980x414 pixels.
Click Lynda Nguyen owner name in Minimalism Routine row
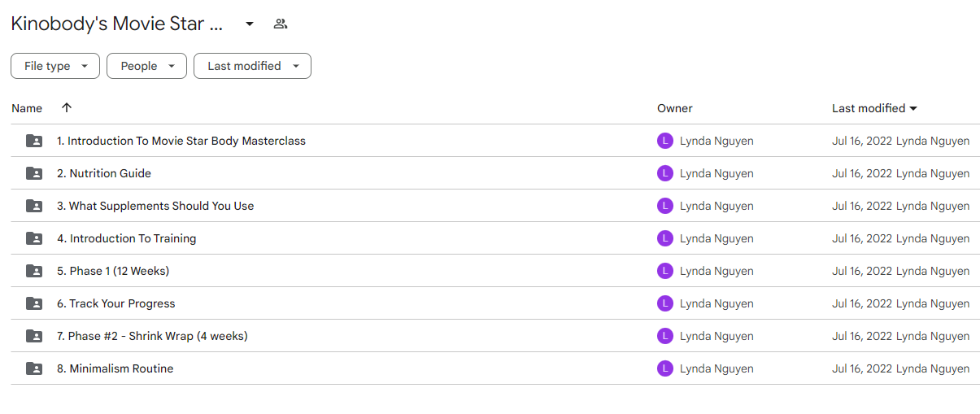point(716,368)
